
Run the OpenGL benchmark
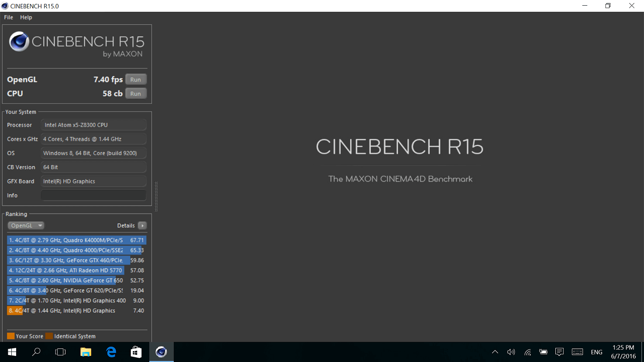pos(135,79)
